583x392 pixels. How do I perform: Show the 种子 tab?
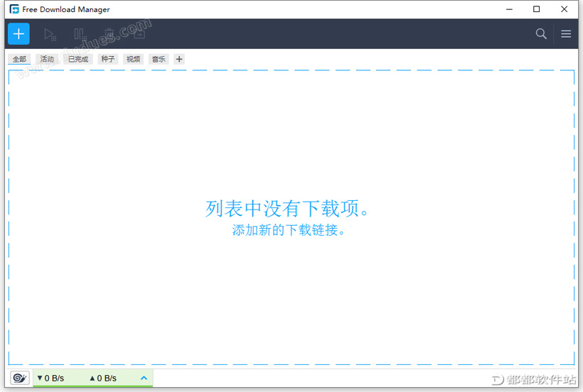(108, 59)
